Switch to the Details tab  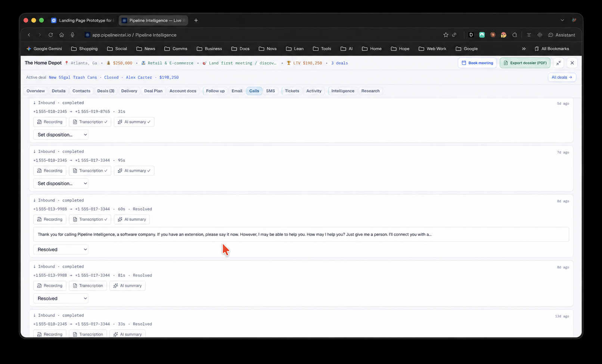click(x=59, y=91)
